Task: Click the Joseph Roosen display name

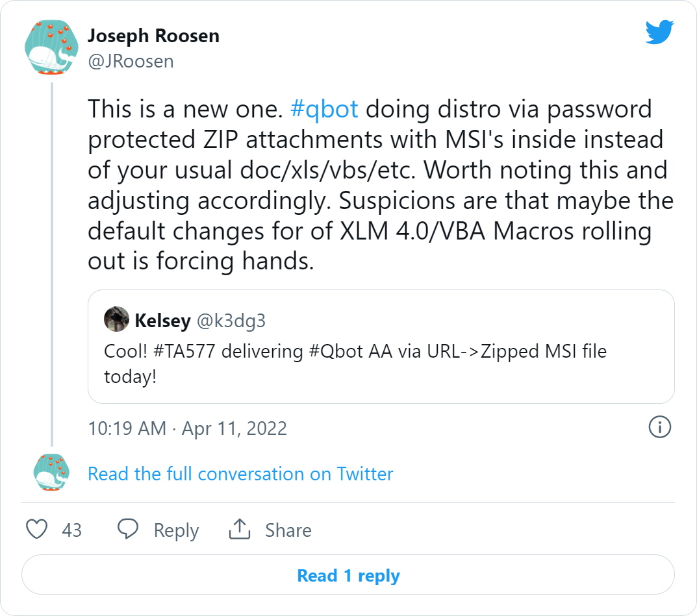Action: click(153, 36)
